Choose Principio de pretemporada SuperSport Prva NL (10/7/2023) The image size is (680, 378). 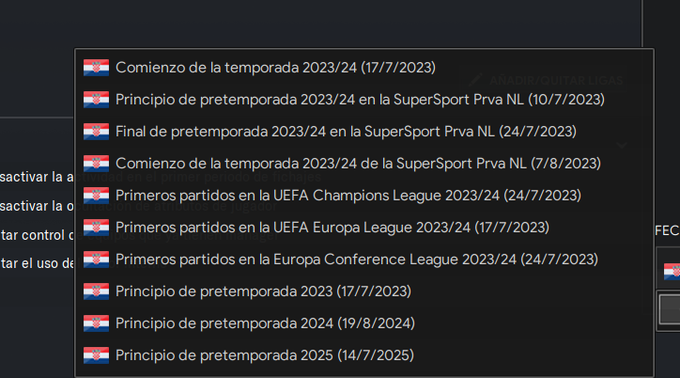click(364, 100)
